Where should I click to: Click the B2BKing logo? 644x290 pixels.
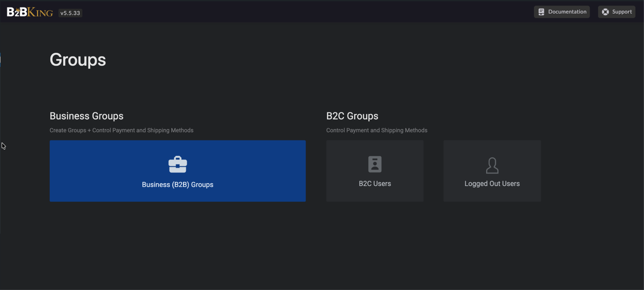pyautogui.click(x=30, y=12)
